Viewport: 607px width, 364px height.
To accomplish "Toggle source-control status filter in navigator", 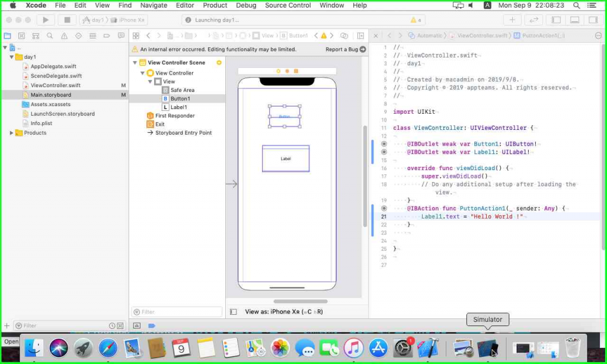I will point(120,325).
